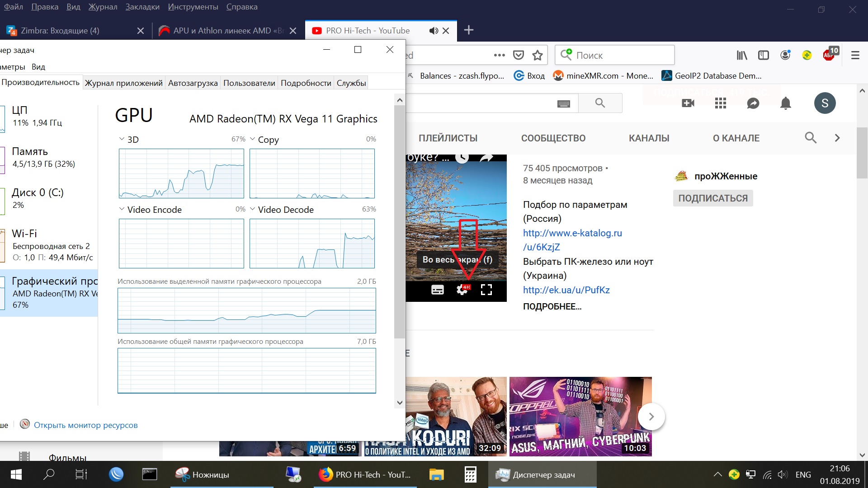Switch to the Автозагрузка tab
The width and height of the screenshot is (868, 488).
(x=193, y=83)
